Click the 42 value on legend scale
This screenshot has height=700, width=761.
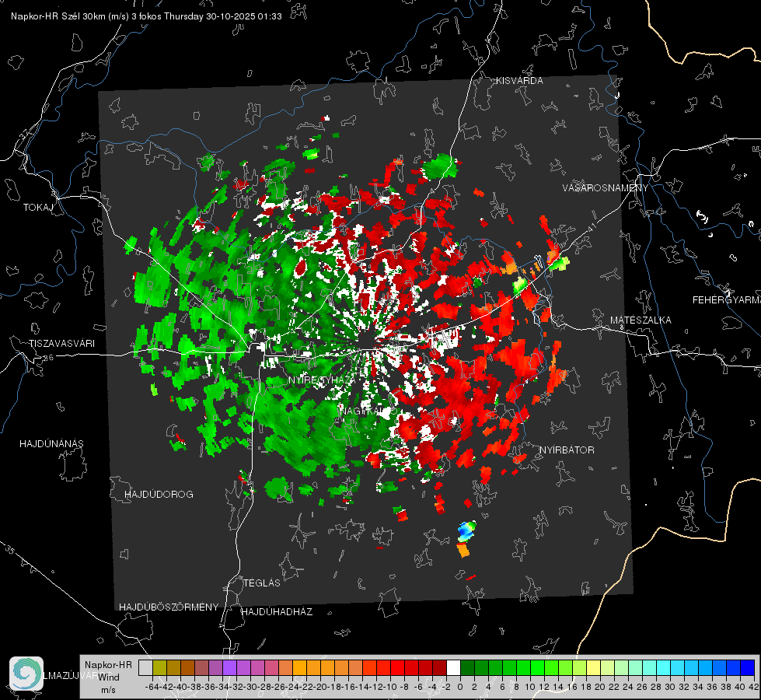tap(754, 688)
